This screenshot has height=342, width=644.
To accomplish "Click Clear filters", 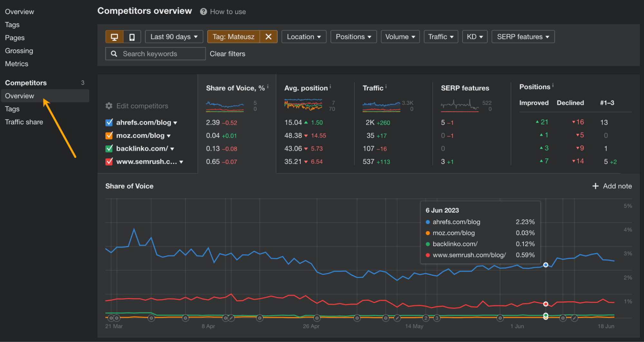I will 227,53.
